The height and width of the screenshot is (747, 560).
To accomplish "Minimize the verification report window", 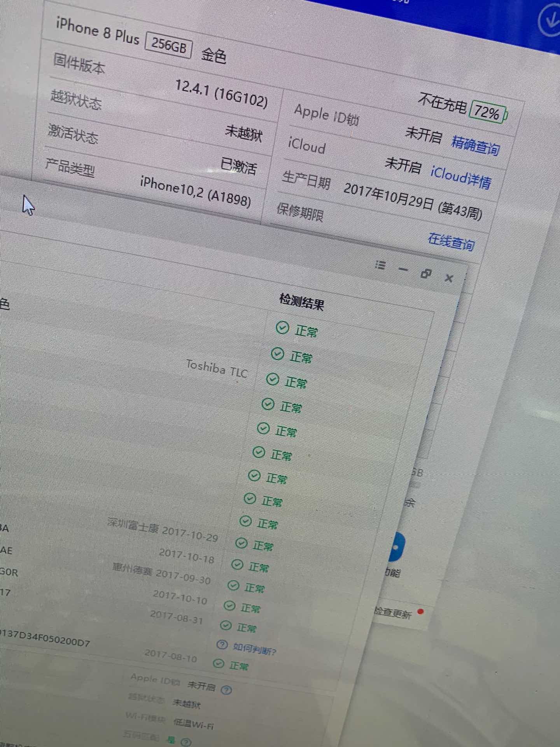I will [403, 269].
